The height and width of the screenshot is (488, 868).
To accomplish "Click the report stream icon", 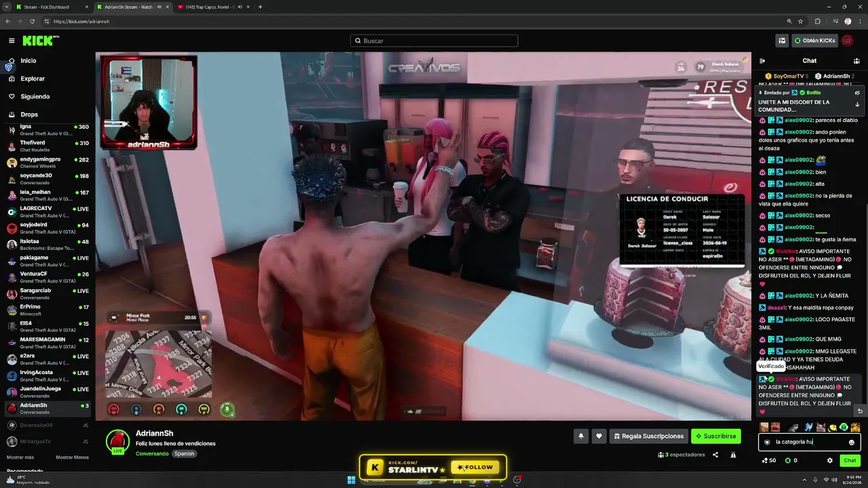I will coord(733,455).
